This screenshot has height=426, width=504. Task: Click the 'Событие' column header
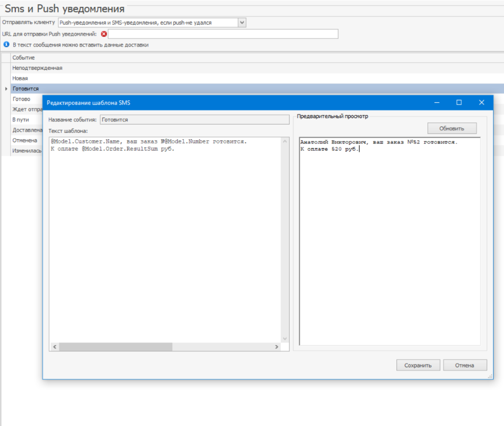coord(24,57)
